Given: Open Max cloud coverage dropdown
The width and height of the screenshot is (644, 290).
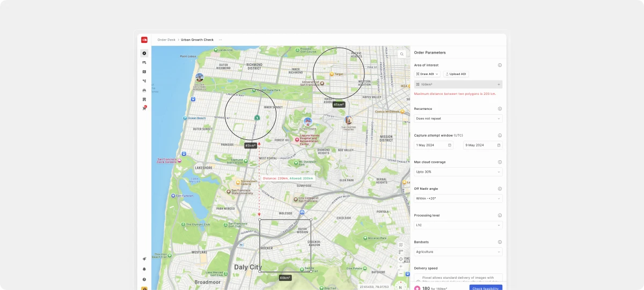Looking at the screenshot, I should (x=458, y=172).
